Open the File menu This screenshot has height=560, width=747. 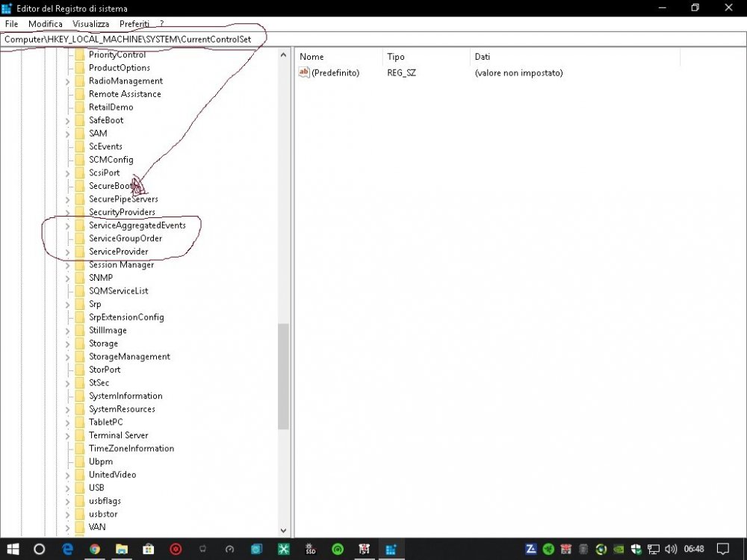tap(11, 24)
